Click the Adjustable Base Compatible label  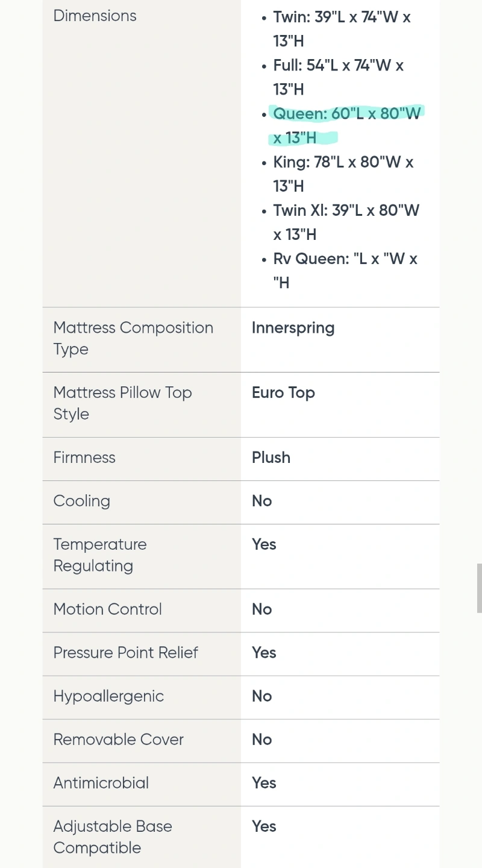113,837
